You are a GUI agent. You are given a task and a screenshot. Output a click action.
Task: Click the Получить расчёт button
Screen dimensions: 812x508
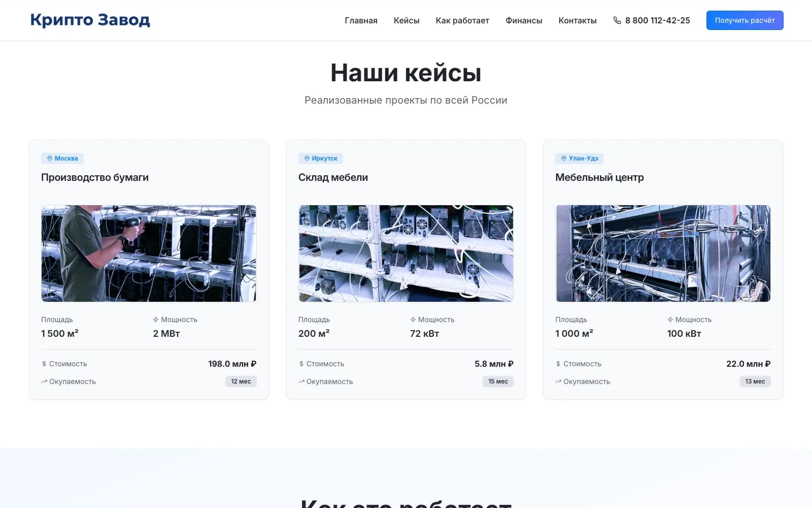pos(745,20)
